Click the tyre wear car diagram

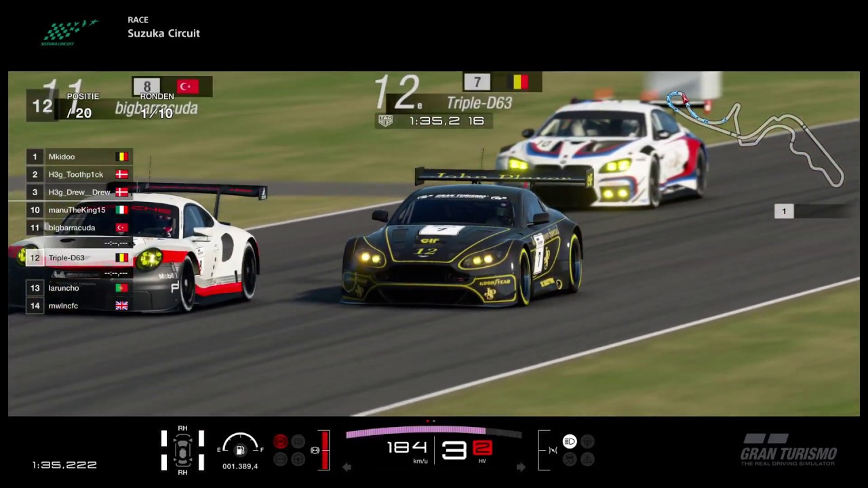[182, 449]
